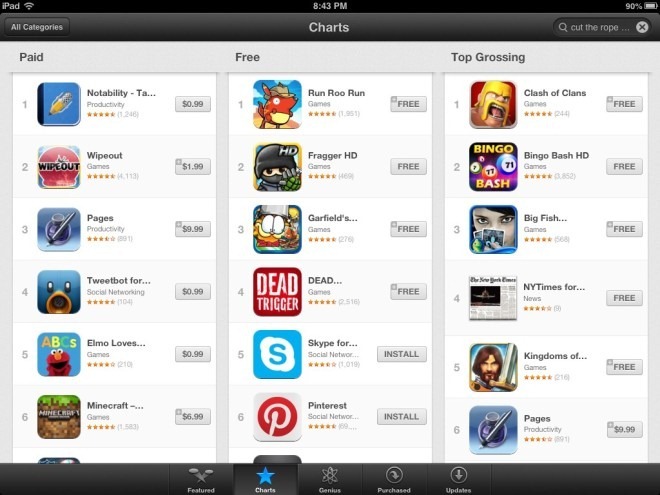Get Run Roo Run for free
The image size is (660, 495).
[408, 104]
